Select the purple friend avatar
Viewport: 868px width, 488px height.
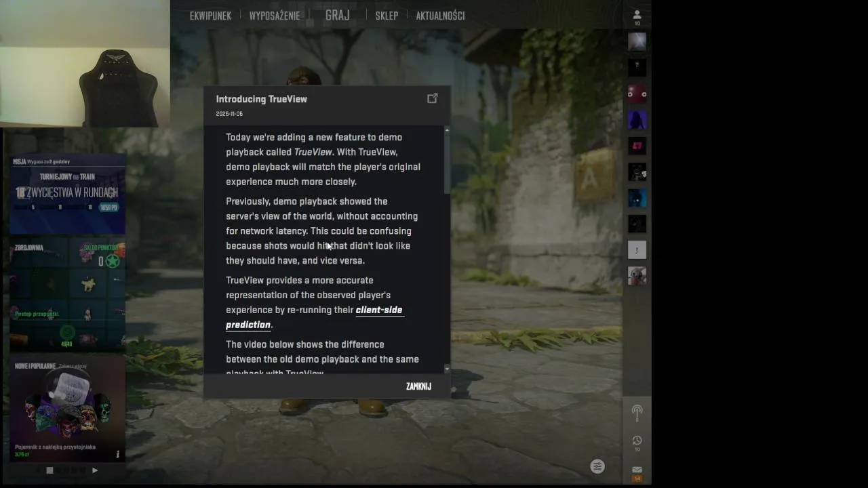click(x=637, y=120)
